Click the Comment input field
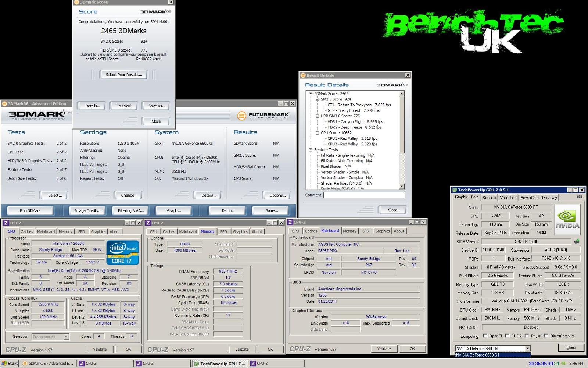The width and height of the screenshot is (588, 368). point(364,195)
